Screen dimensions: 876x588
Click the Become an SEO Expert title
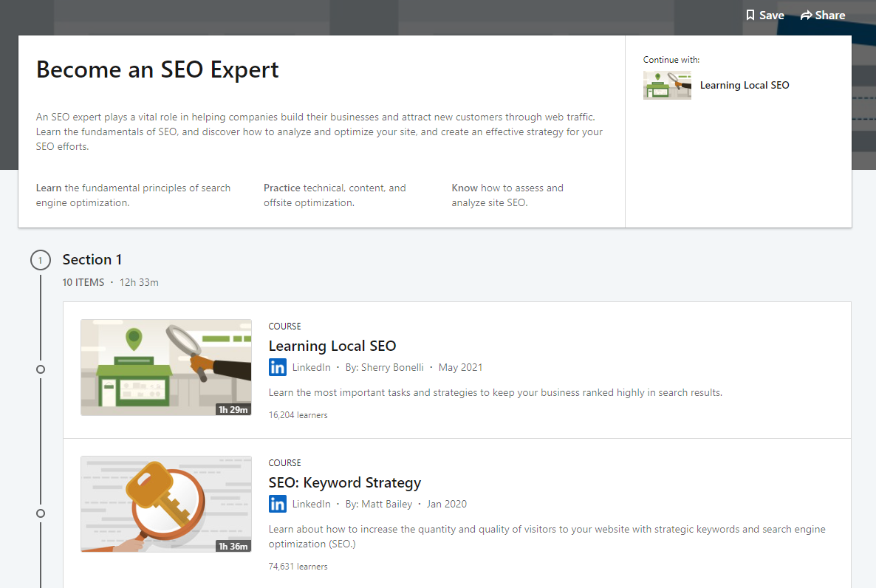coord(157,70)
